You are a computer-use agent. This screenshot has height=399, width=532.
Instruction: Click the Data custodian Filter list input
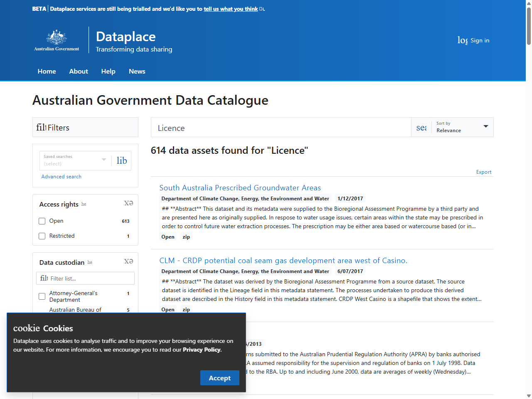86,278
